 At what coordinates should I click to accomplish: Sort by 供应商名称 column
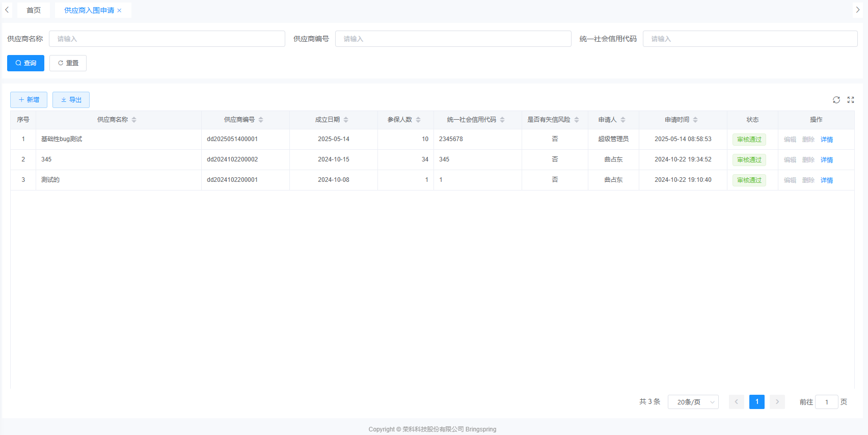coord(134,120)
